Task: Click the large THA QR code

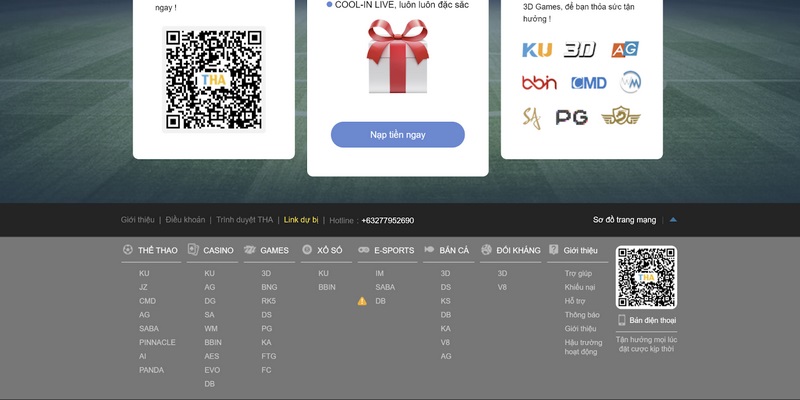Action: 214,80
